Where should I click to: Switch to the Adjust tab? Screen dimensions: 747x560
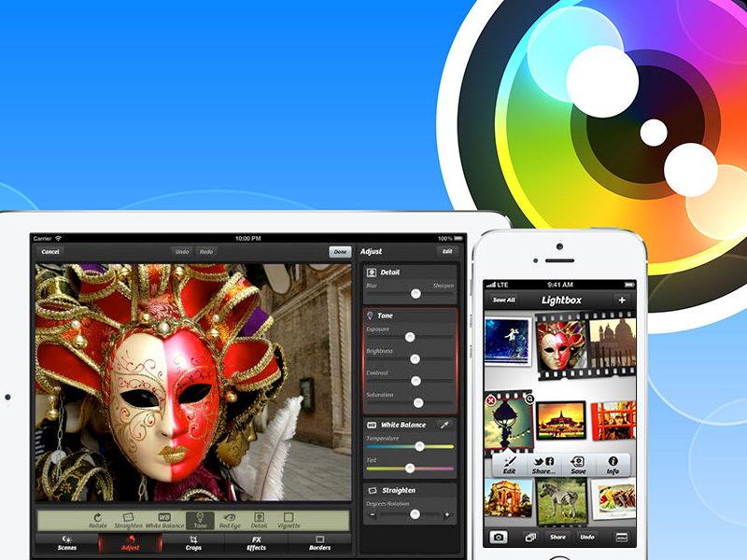pyautogui.click(x=130, y=543)
